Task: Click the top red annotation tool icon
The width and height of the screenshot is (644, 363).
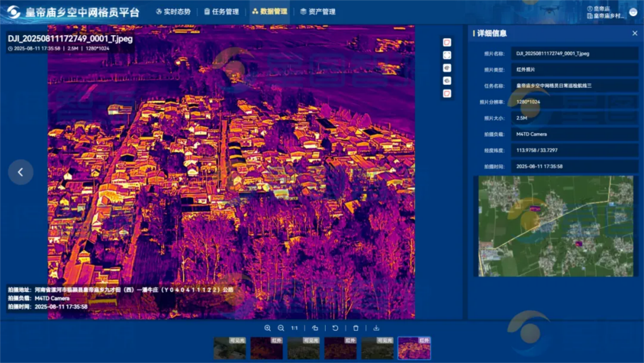Action: (447, 43)
